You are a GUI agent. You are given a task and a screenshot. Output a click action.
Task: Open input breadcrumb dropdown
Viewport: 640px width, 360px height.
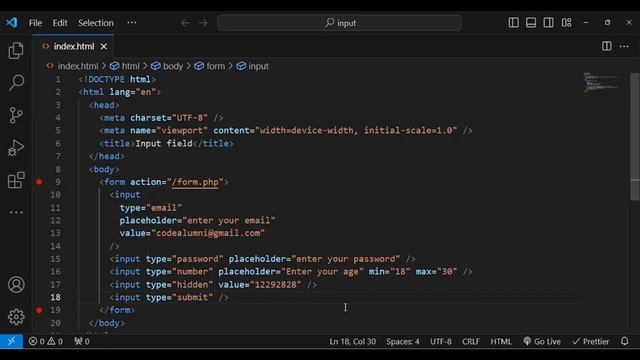pos(253,66)
